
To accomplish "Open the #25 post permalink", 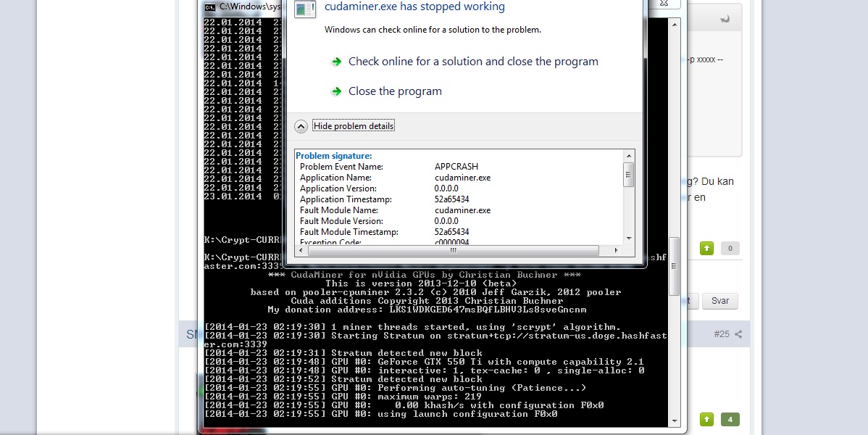I will coord(722,334).
